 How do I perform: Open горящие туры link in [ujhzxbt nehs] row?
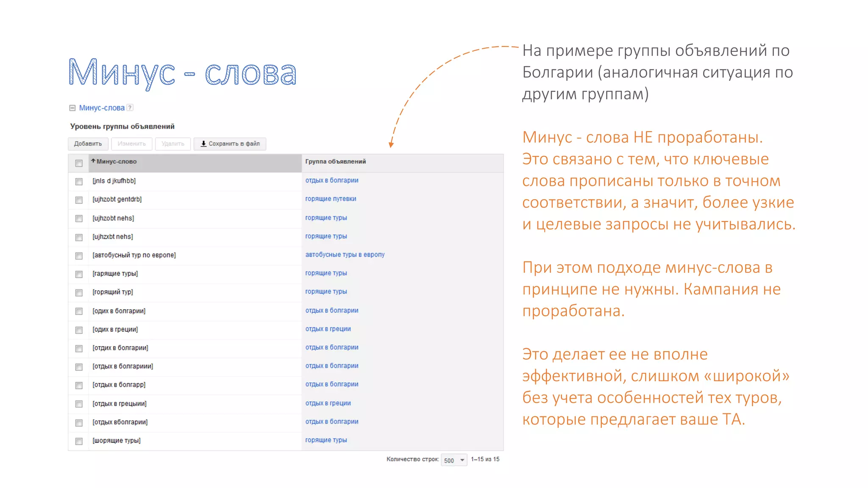pyautogui.click(x=326, y=236)
